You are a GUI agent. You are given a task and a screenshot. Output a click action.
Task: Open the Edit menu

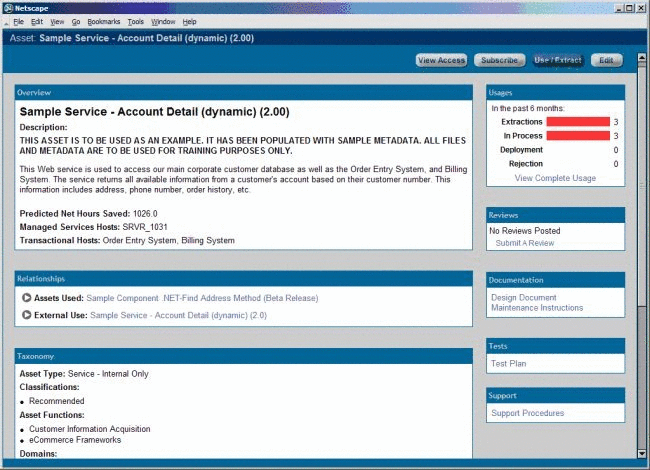(37, 22)
